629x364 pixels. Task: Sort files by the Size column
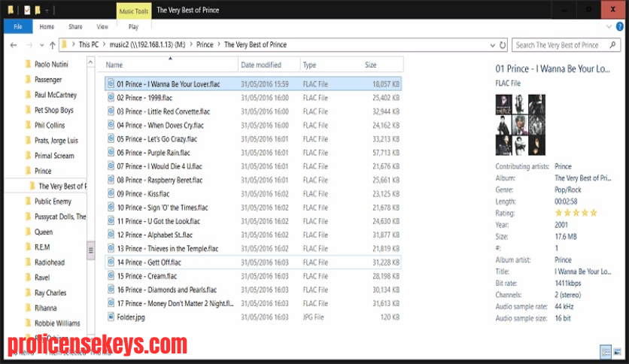[371, 65]
